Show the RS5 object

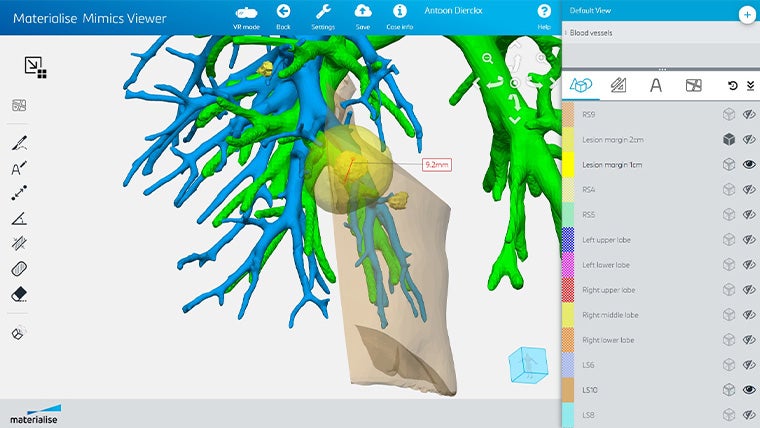tap(749, 215)
